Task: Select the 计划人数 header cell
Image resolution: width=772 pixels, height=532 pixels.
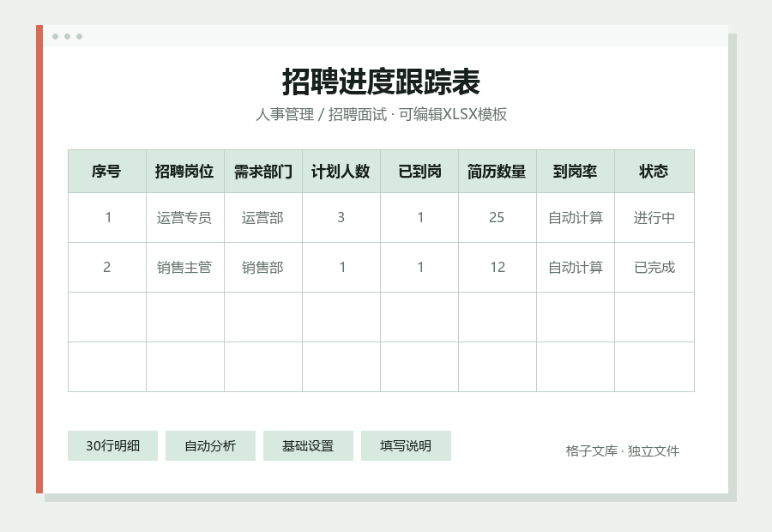Action: coord(341,172)
